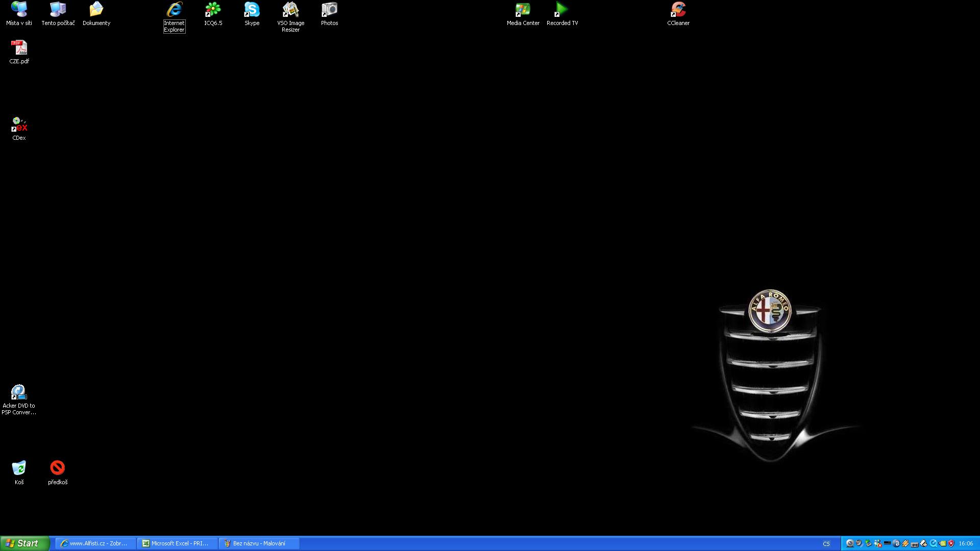Click the red security shield tray icon
Viewport: 980px width, 551px height.
coord(951,543)
